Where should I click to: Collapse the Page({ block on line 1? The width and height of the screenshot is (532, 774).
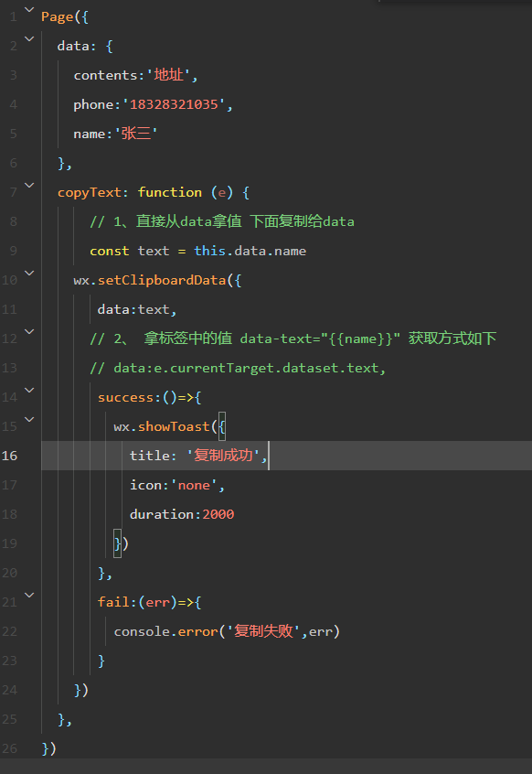pyautogui.click(x=29, y=9)
